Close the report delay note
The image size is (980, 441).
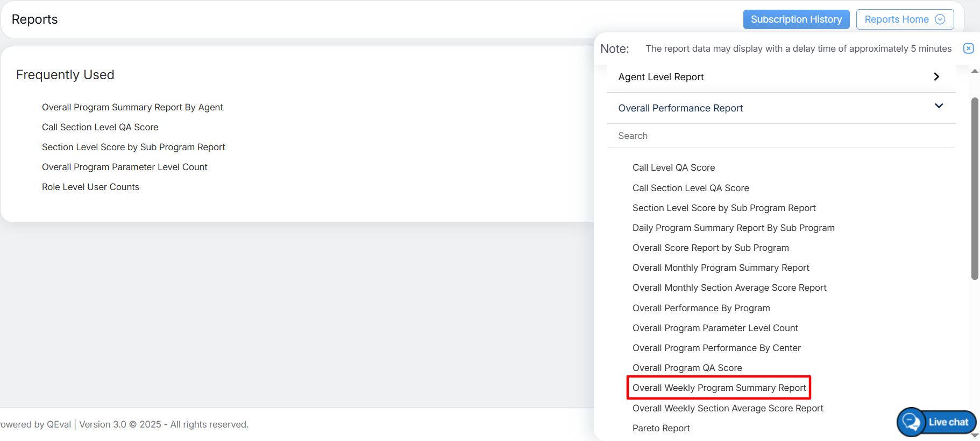coord(968,48)
